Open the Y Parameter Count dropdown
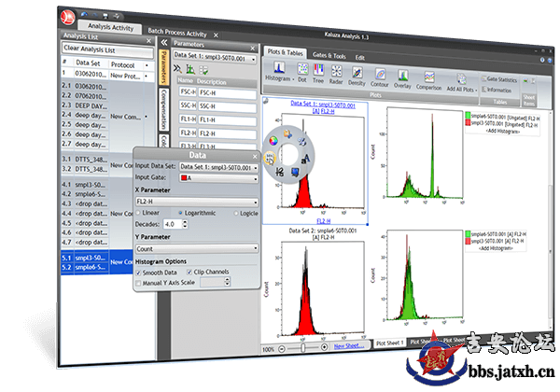The height and width of the screenshot is (392, 560). click(x=196, y=249)
